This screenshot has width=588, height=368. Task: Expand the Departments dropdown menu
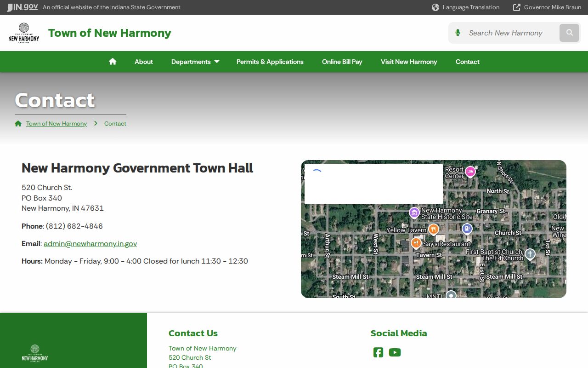[195, 62]
